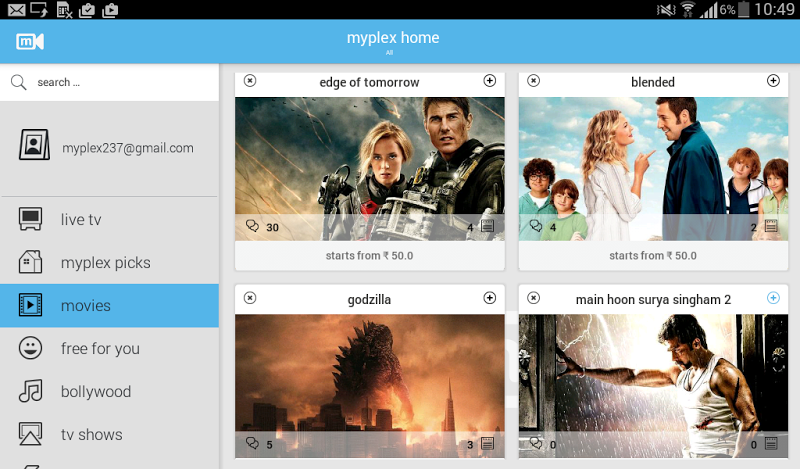Select the live tv icon
Screen dimensions: 800x469
tap(30, 219)
